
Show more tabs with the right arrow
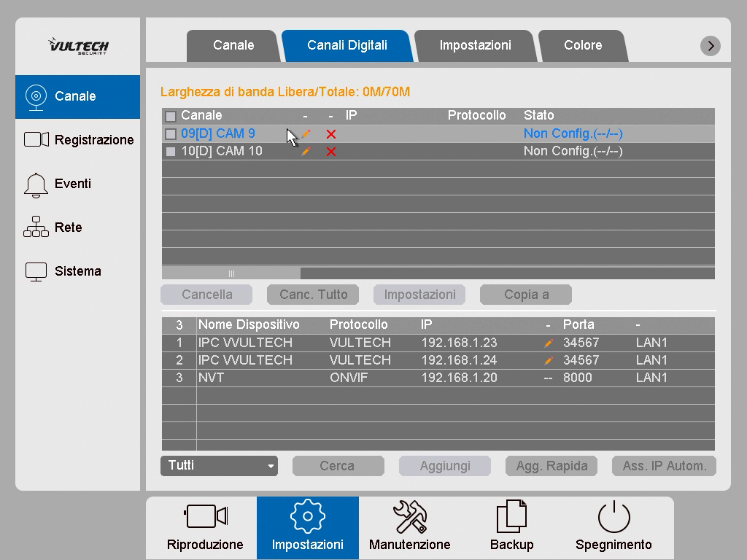pos(710,46)
